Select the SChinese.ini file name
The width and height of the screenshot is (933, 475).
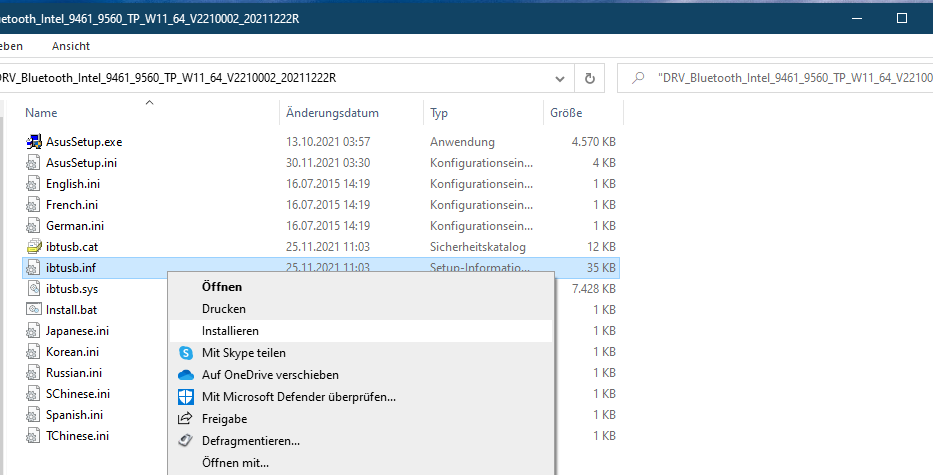coord(78,394)
